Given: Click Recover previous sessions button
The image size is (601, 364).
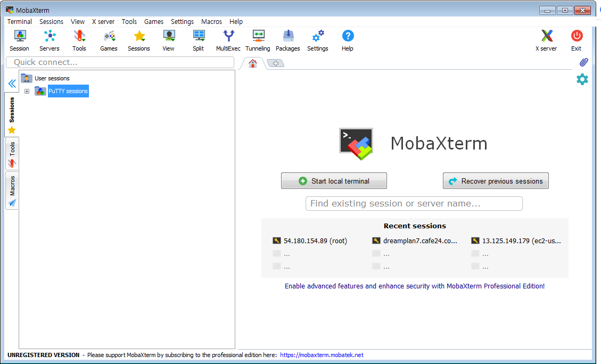Looking at the screenshot, I should (496, 181).
